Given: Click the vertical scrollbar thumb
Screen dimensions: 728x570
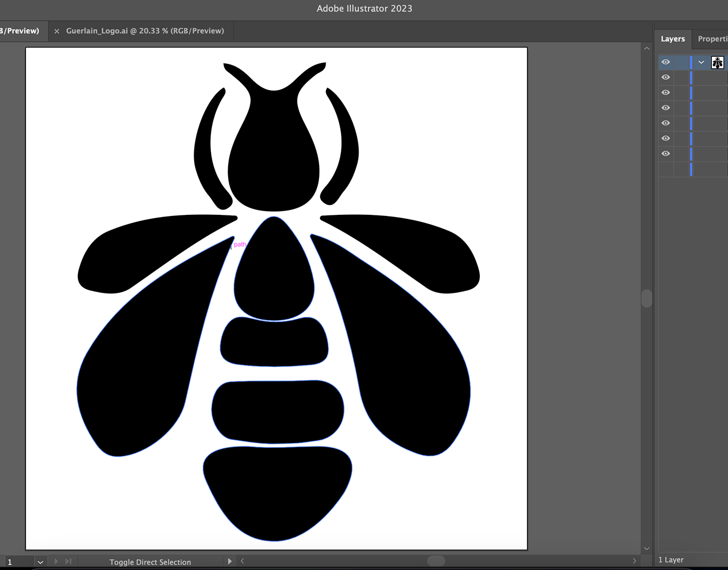Looking at the screenshot, I should 647,298.
